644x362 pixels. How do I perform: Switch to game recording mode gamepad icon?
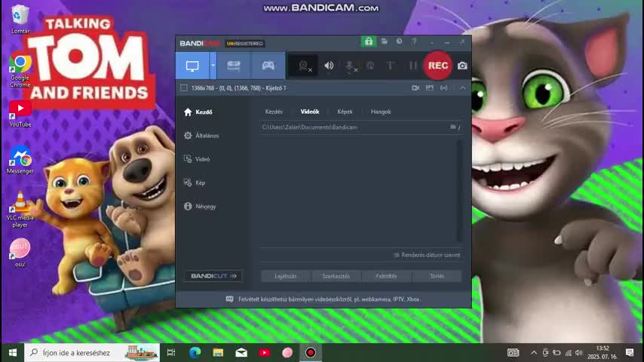click(268, 66)
